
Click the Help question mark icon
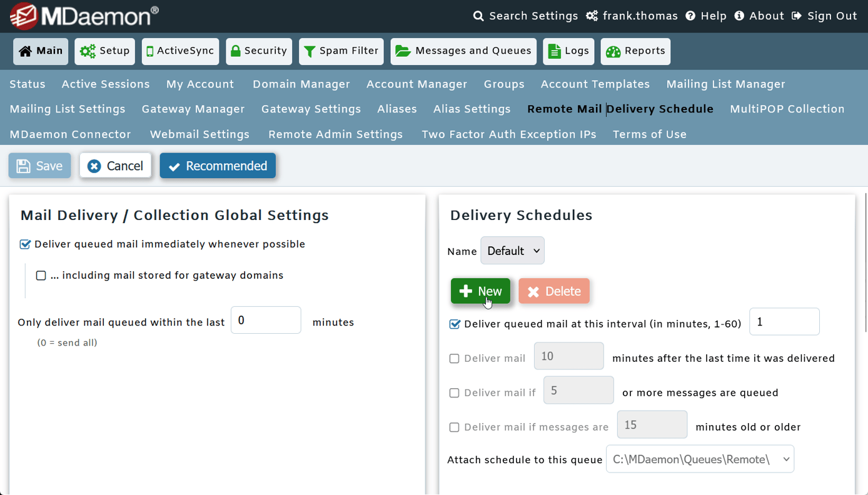[x=690, y=16]
